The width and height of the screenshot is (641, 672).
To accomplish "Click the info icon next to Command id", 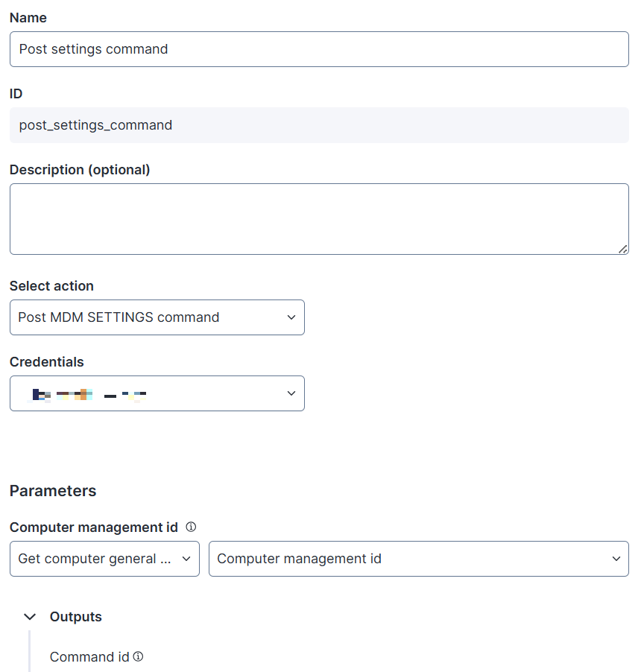I will [x=138, y=656].
